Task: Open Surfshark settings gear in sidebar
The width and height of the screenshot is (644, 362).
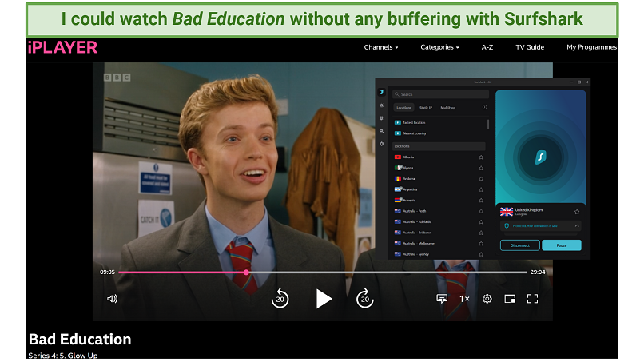Action: 381,144
